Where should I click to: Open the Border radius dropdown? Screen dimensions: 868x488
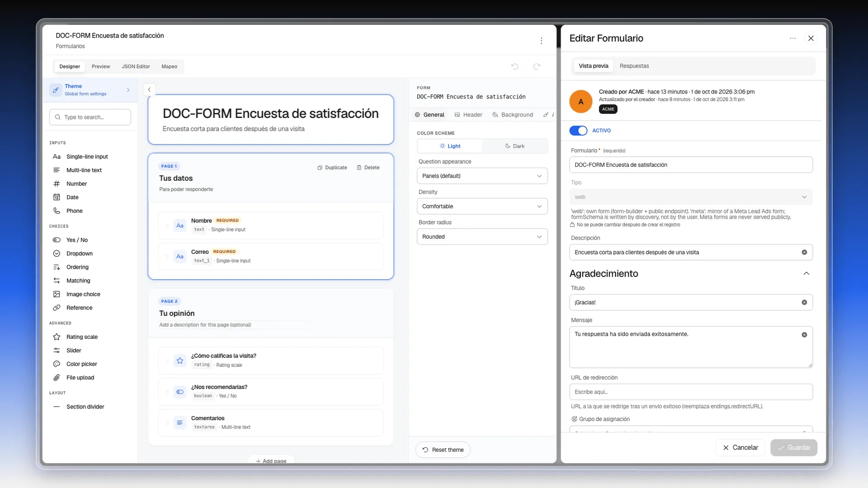(x=482, y=237)
